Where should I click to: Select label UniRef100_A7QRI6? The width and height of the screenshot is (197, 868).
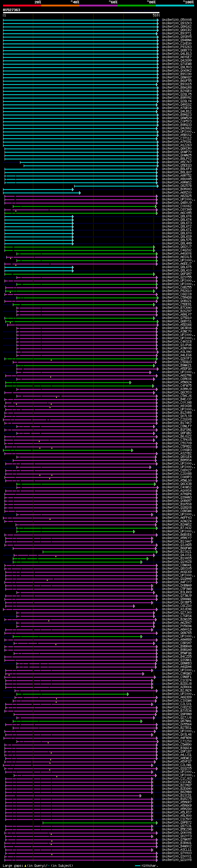tap(177, 108)
